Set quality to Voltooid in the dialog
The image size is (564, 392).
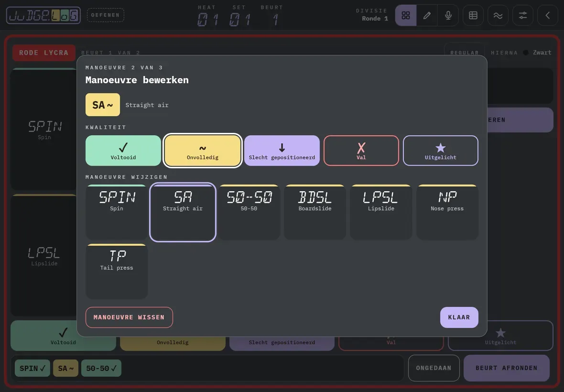[123, 151]
